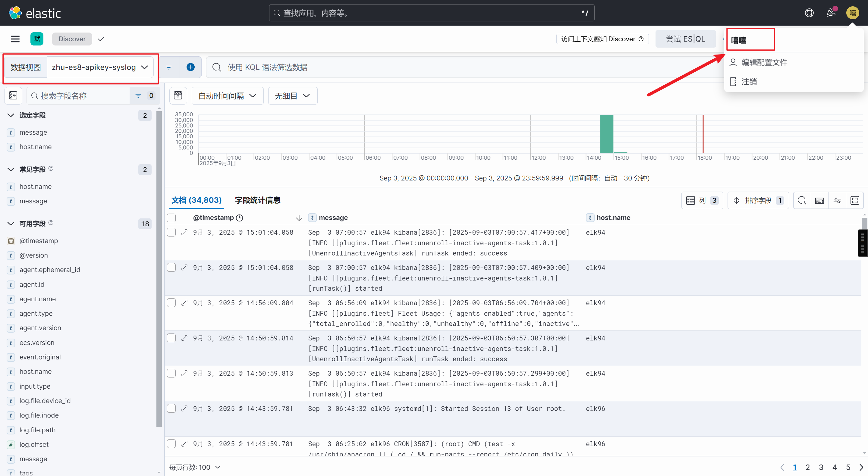
Task: Open the 每页行数 100 dropdown
Action: click(195, 467)
